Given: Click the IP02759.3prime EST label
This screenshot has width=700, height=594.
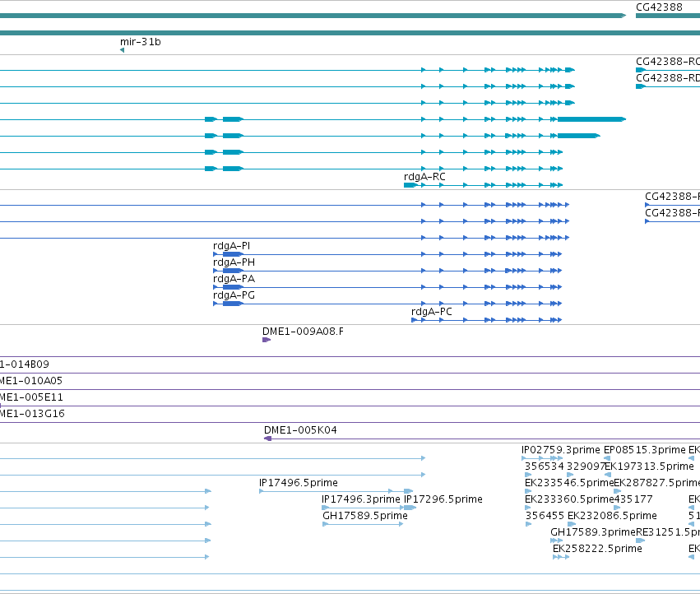Looking at the screenshot, I should [x=561, y=450].
